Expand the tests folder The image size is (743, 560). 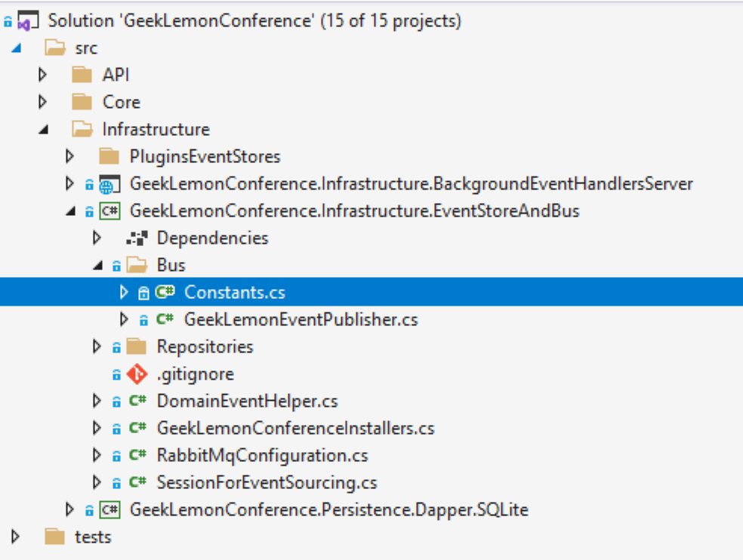pyautogui.click(x=15, y=537)
